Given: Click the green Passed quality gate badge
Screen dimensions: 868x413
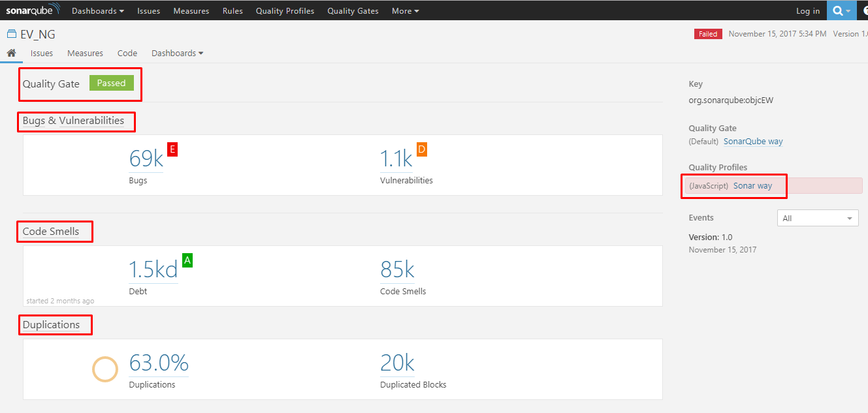Looking at the screenshot, I should tap(112, 83).
